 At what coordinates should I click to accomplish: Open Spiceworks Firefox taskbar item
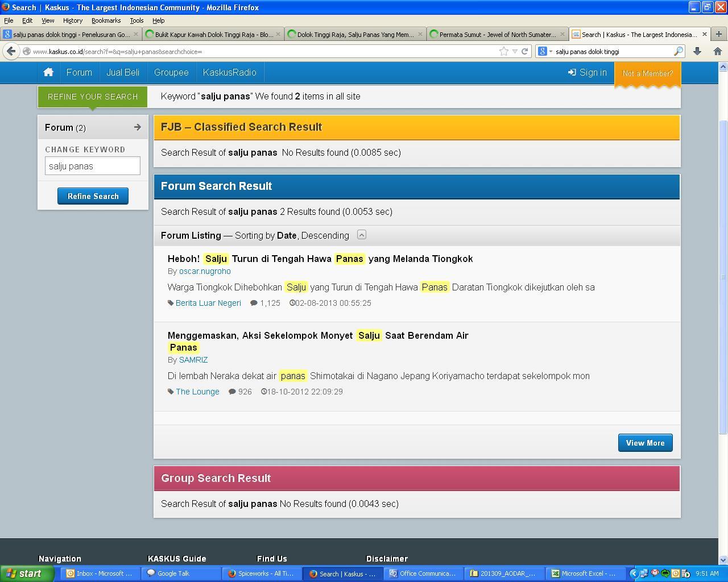(261, 573)
